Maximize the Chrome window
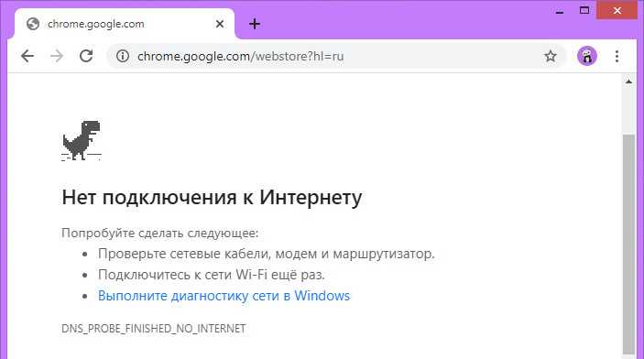Screen dimensions: 644x359 pos(584,10)
